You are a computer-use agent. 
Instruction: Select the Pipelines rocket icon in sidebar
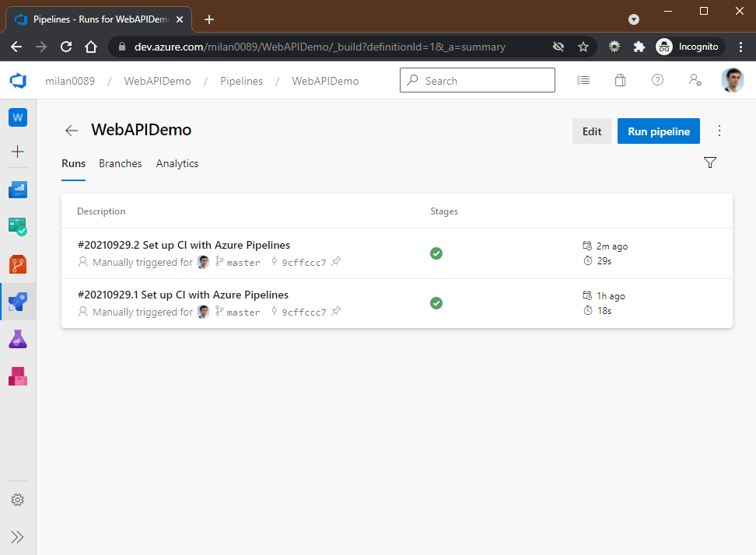pos(17,302)
